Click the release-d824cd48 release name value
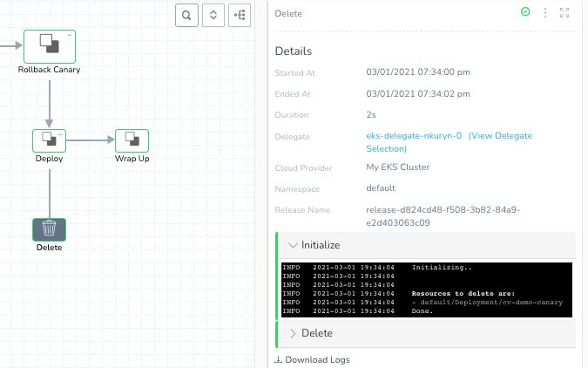Image resolution: width=588 pixels, height=368 pixels. 443,216
